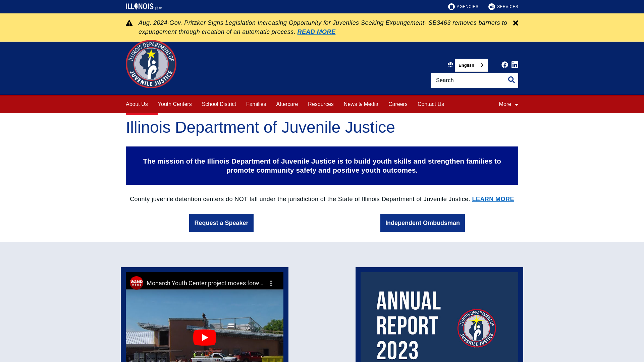The width and height of the screenshot is (644, 362).
Task: Open the AGENCIES text link
Action: click(x=468, y=7)
